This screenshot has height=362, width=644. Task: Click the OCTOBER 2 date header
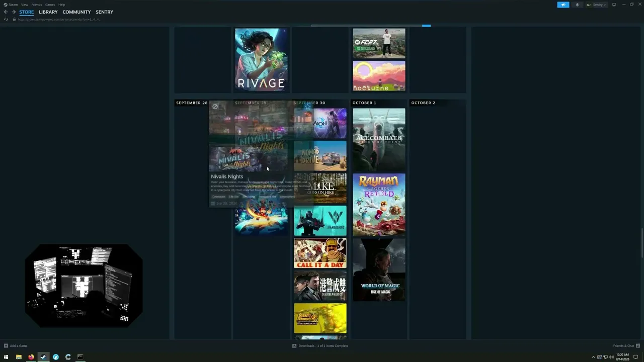pyautogui.click(x=423, y=103)
